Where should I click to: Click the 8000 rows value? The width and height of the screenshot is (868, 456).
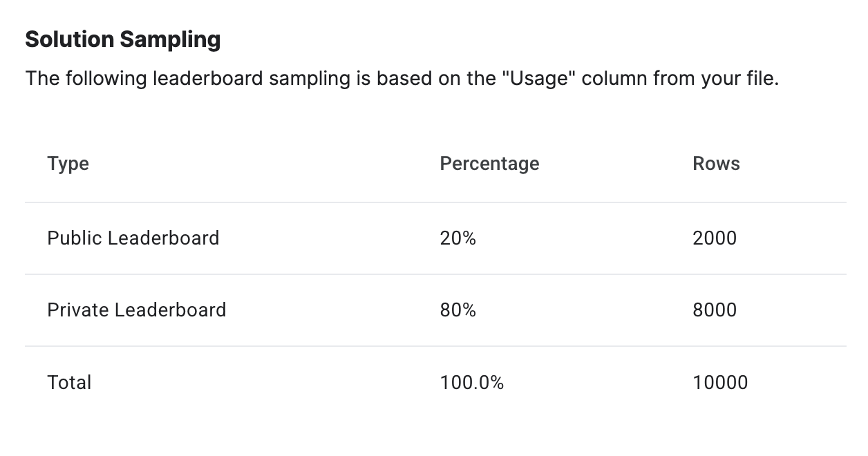click(x=715, y=310)
